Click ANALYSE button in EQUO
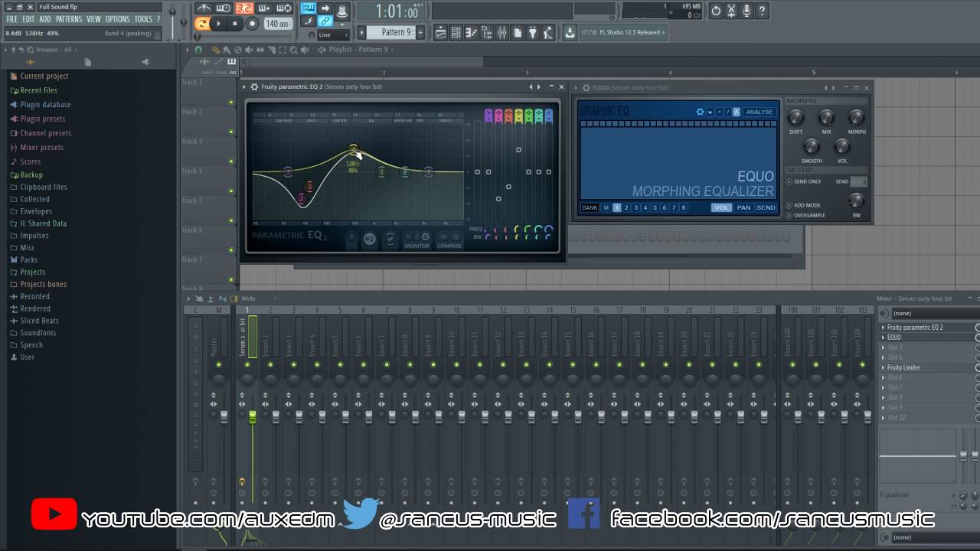 click(x=759, y=112)
